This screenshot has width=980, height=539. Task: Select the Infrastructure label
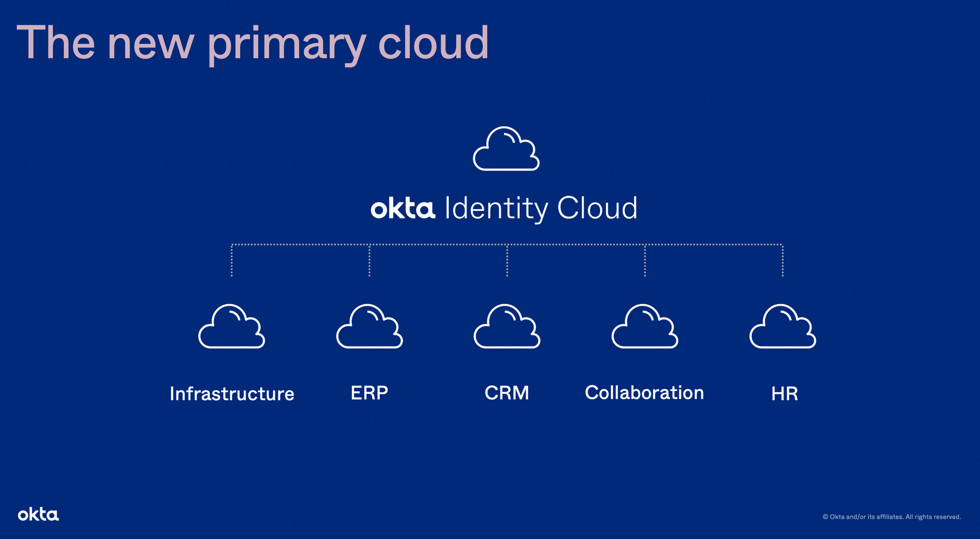[232, 394]
